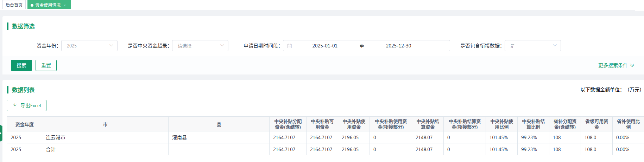Select the 灌南县 cell in table
644x162 pixels.
point(179,137)
